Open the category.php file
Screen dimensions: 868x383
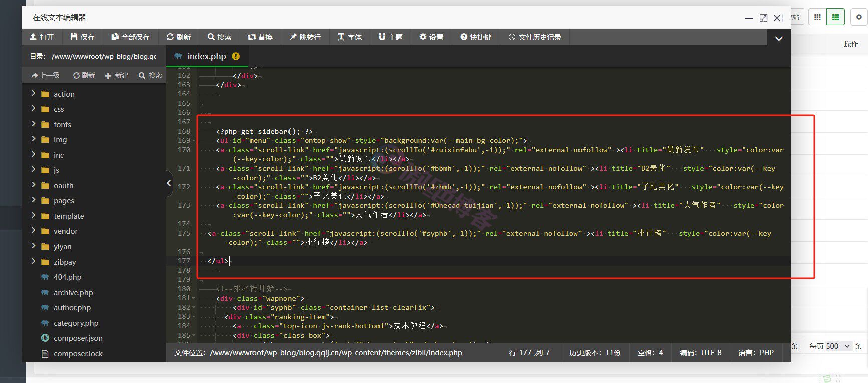(76, 323)
